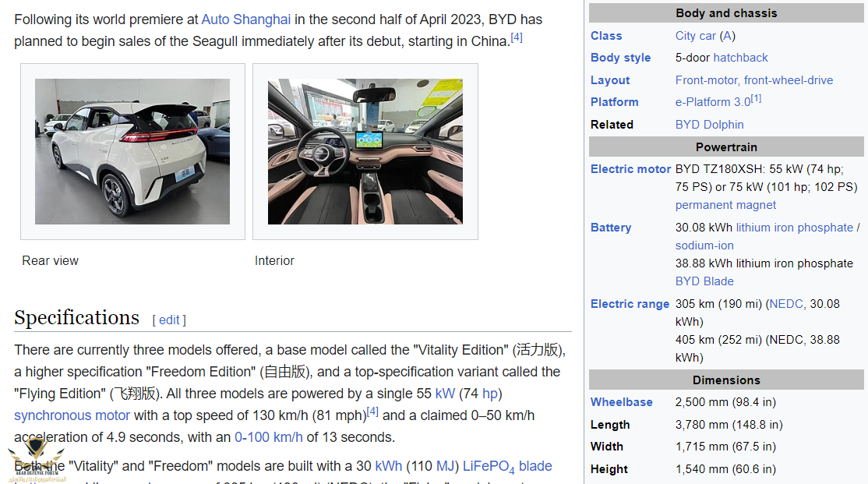Viewport: 868px width, 484px height.
Task: Open the synchronous motor link
Action: (72, 415)
